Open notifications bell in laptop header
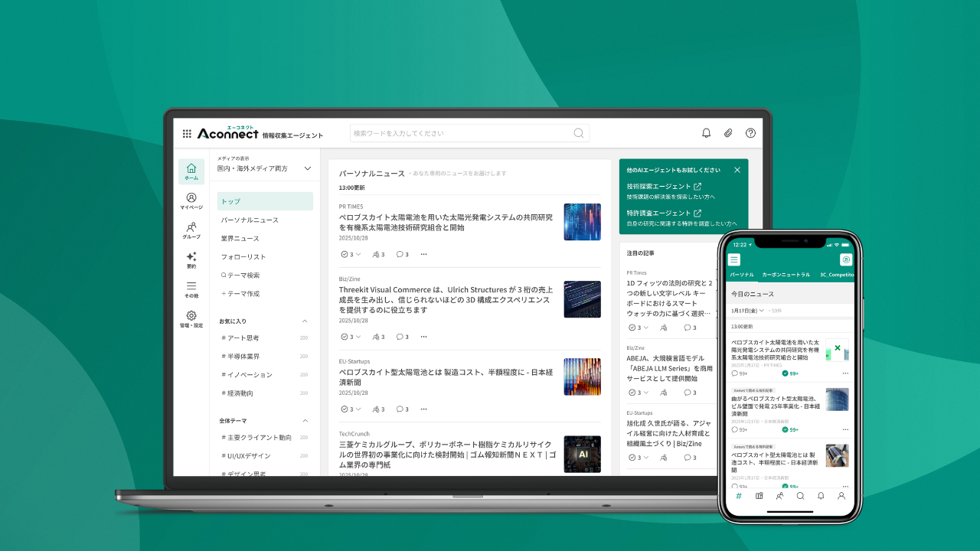This screenshot has width=980, height=551. 707,133
